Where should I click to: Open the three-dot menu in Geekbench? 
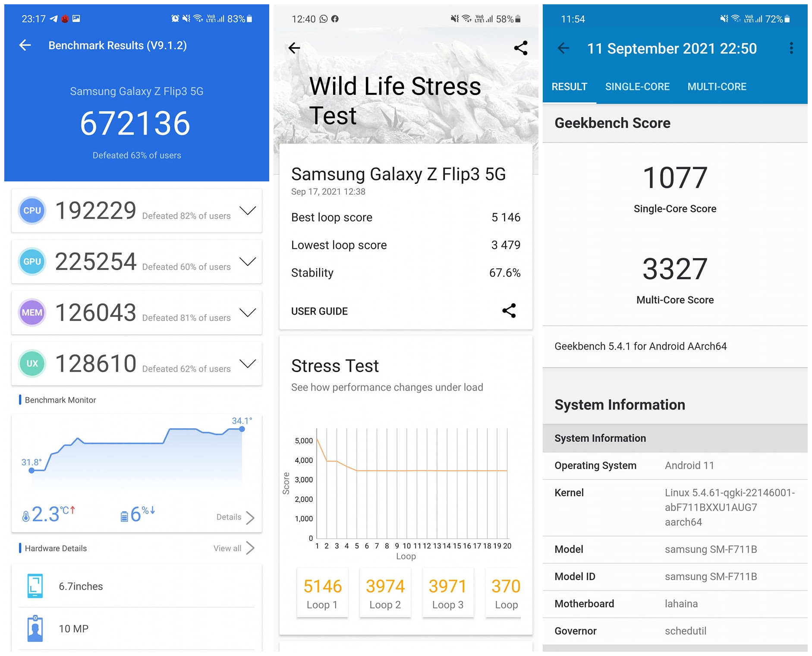[x=791, y=48]
